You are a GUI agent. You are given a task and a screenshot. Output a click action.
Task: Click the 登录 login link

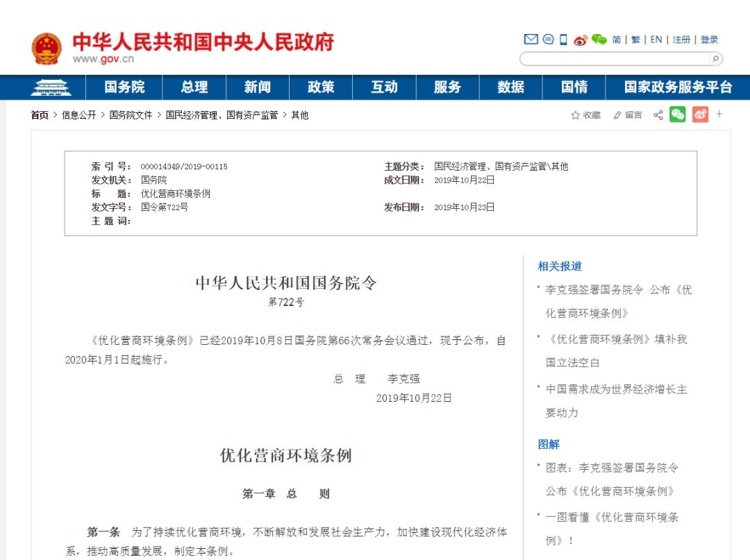pyautogui.click(x=709, y=40)
